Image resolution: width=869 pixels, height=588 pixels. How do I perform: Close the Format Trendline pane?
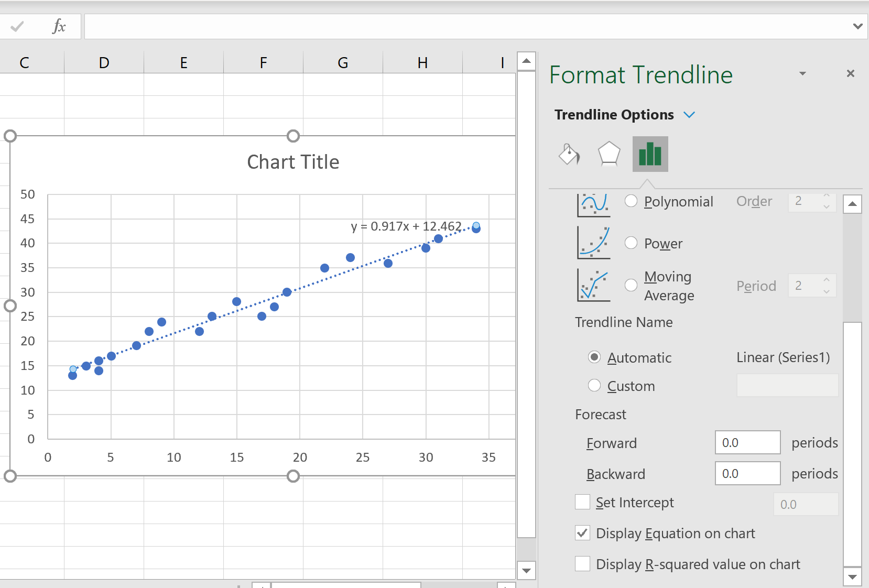851,73
